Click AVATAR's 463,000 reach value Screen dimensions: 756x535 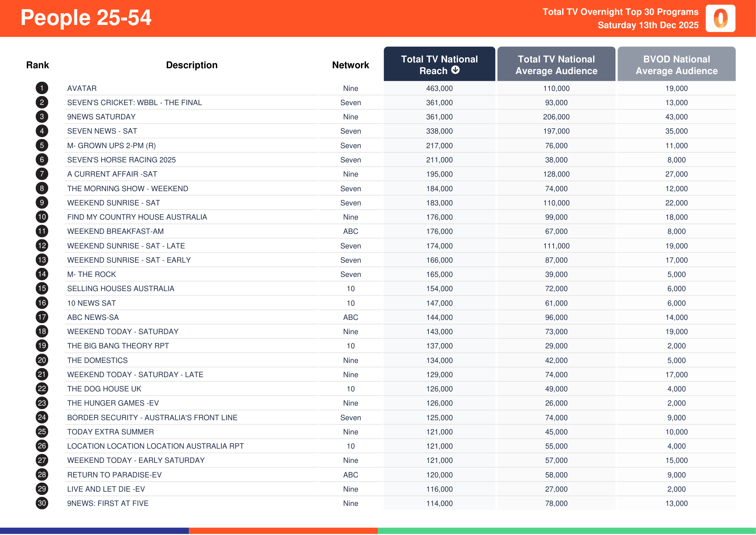(439, 88)
